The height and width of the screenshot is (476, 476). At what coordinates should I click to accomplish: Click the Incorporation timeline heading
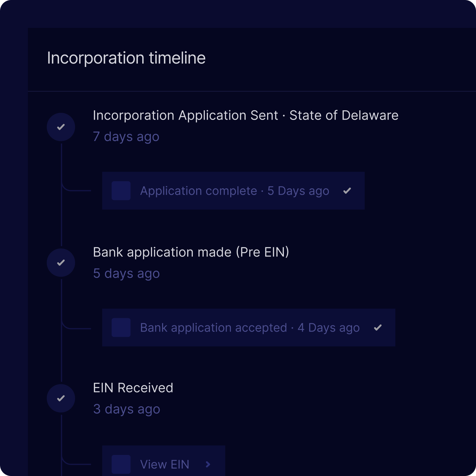126,58
